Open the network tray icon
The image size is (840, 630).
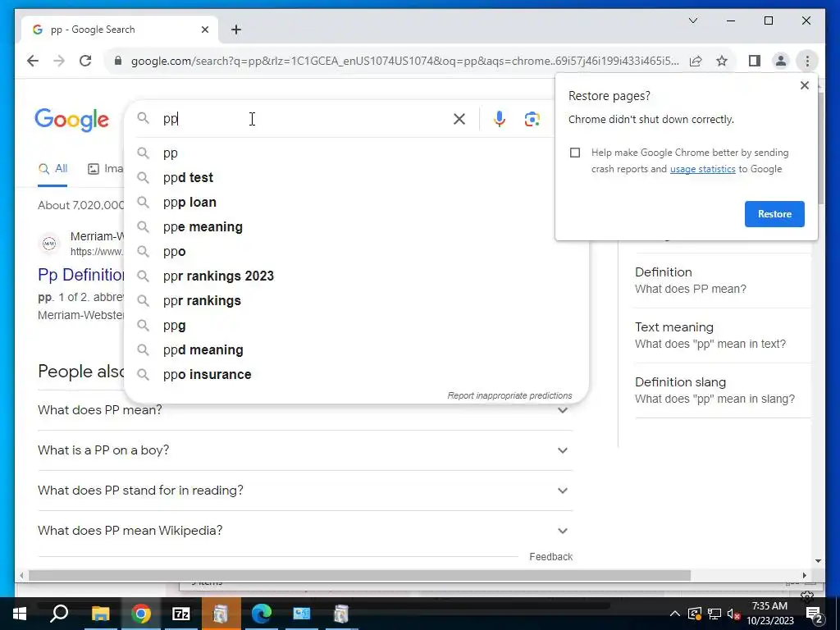(714, 614)
